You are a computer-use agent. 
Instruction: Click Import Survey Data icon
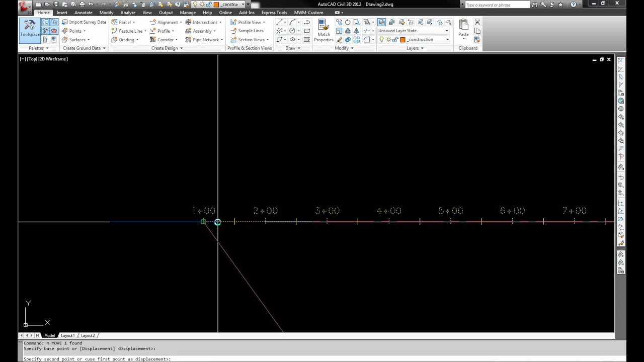pyautogui.click(x=65, y=22)
